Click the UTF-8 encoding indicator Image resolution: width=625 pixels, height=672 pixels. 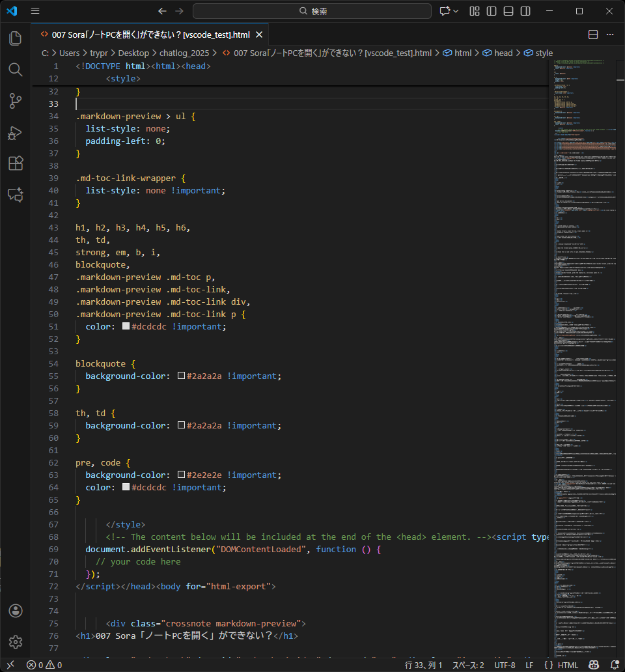504,665
